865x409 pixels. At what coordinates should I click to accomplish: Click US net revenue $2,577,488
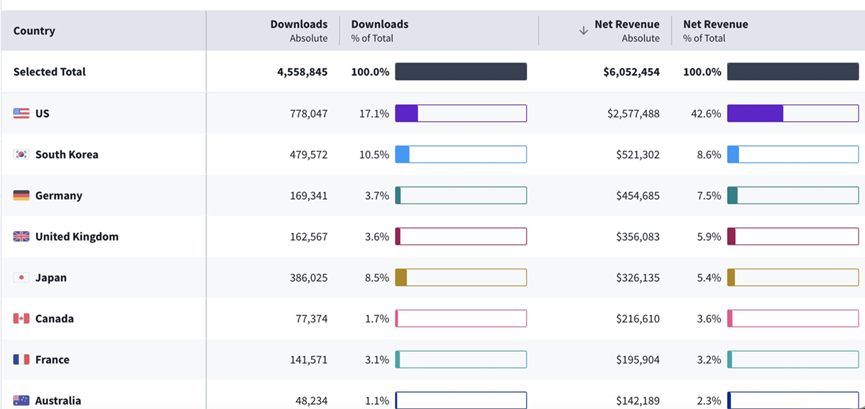click(633, 114)
